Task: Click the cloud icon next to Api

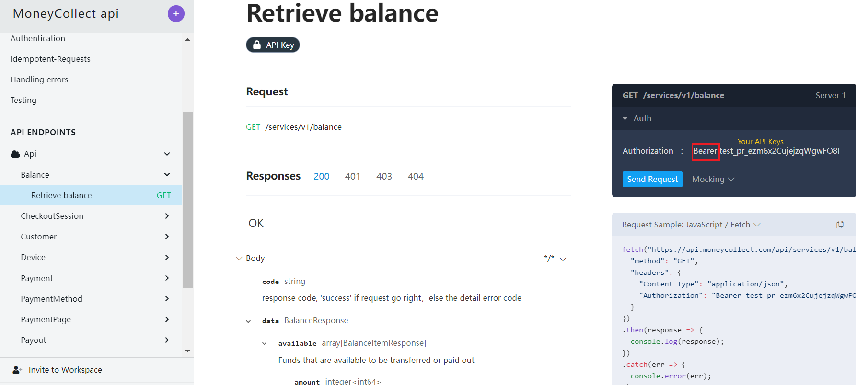Action: [x=15, y=154]
